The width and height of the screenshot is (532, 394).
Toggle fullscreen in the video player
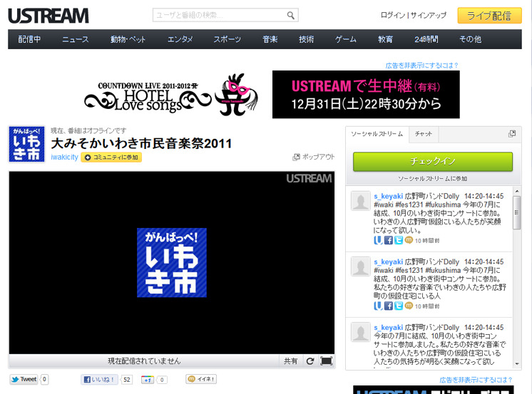point(326,361)
